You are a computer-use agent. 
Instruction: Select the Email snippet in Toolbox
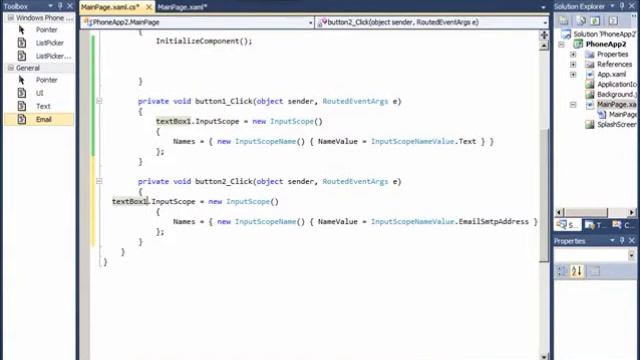coord(39,119)
